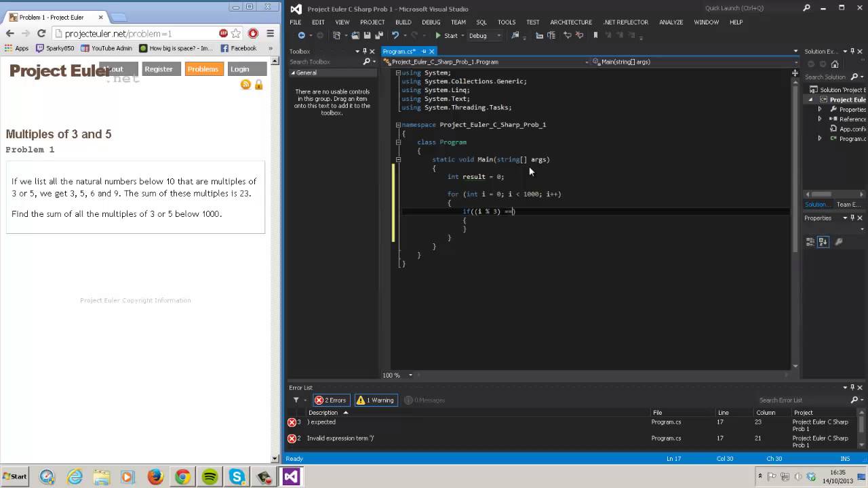868x488 pixels.
Task: Toggle auto-hide pin on the Toolbox panel
Action: [x=364, y=52]
